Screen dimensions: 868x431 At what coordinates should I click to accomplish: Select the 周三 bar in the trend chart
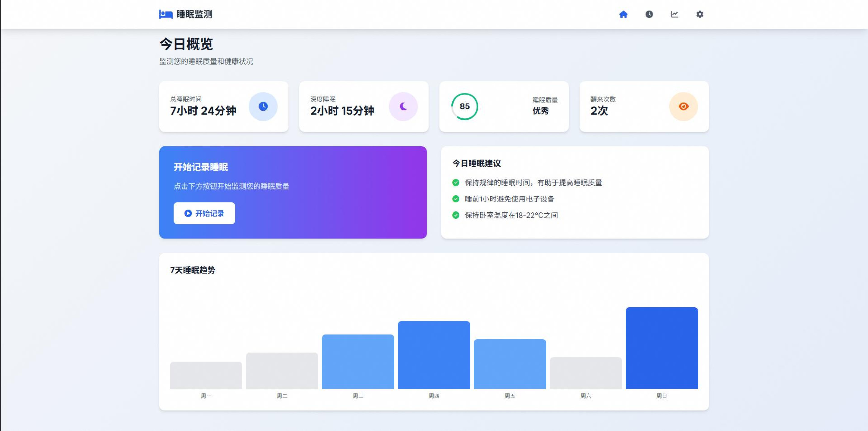[358, 361]
